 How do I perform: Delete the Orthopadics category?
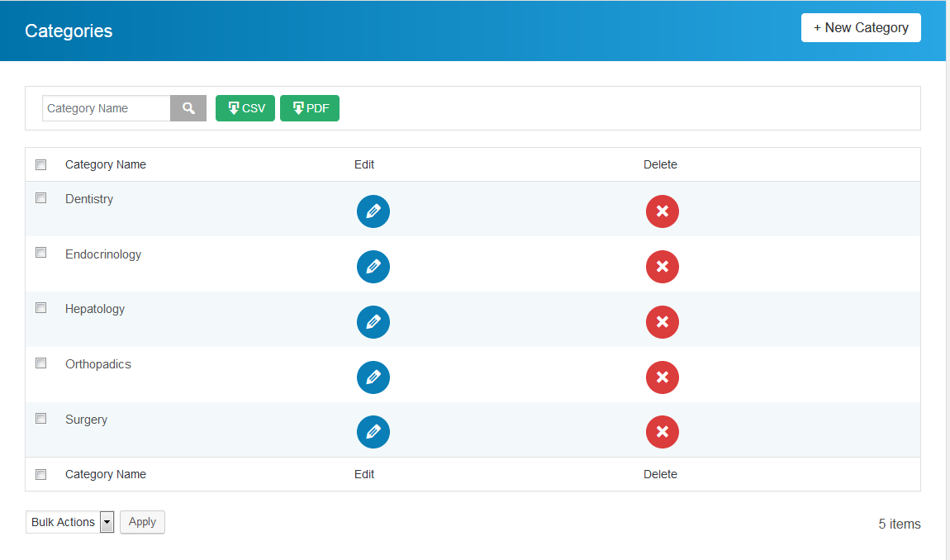(663, 377)
